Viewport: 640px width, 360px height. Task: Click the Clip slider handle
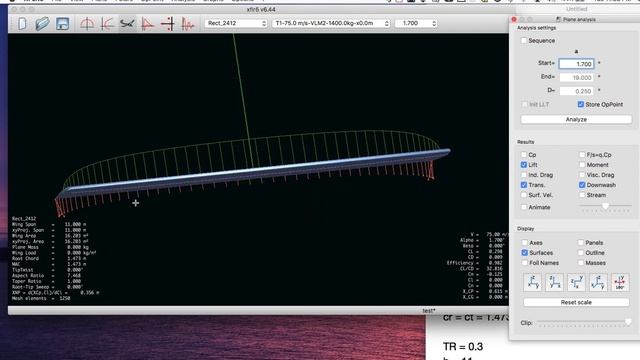628,322
